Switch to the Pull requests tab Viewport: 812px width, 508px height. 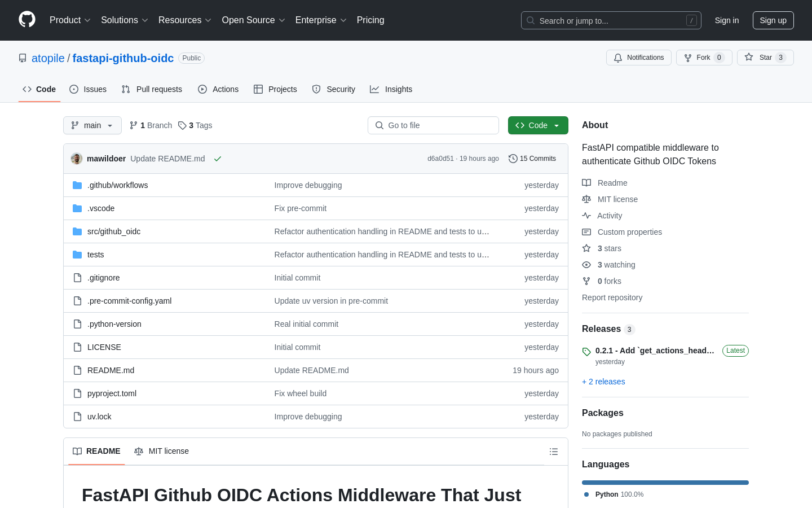point(152,89)
